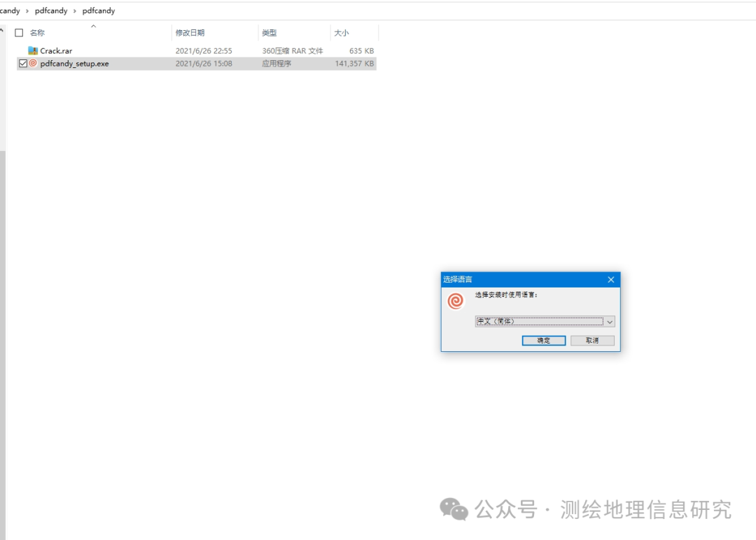
Task: Click candy in the path breadcrumb
Action: click(10, 10)
